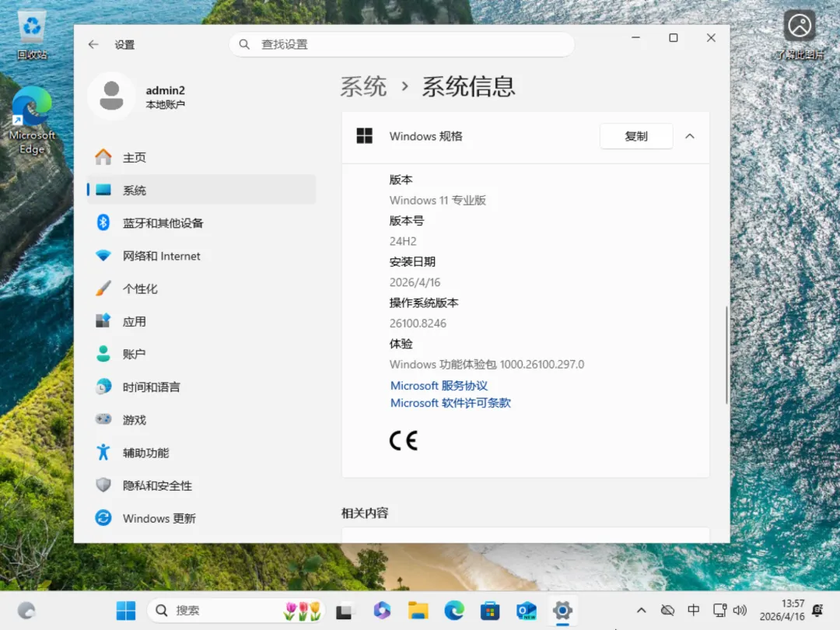The image size is (840, 630).
Task: Click the taskbar 搜索 search box
Action: pyautogui.click(x=236, y=611)
